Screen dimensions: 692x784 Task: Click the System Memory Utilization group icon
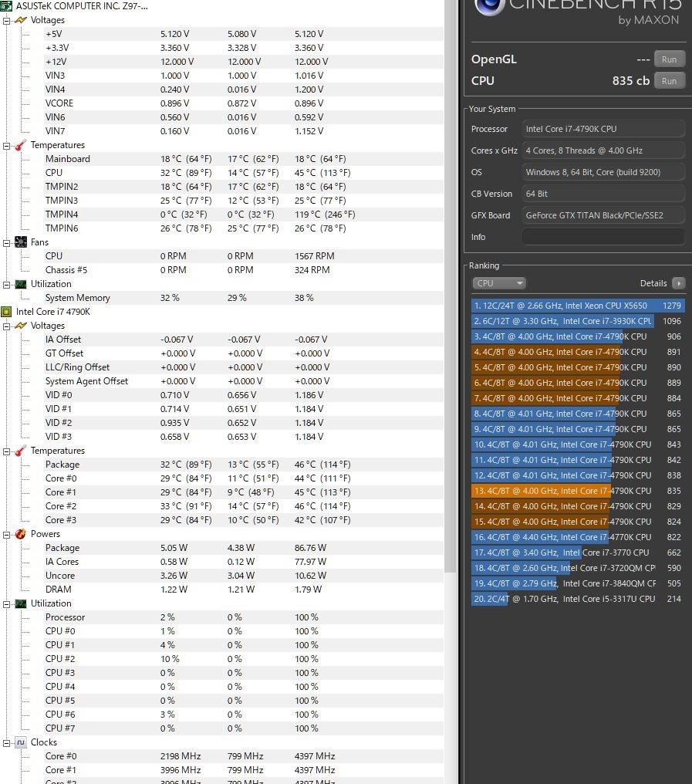click(x=21, y=284)
